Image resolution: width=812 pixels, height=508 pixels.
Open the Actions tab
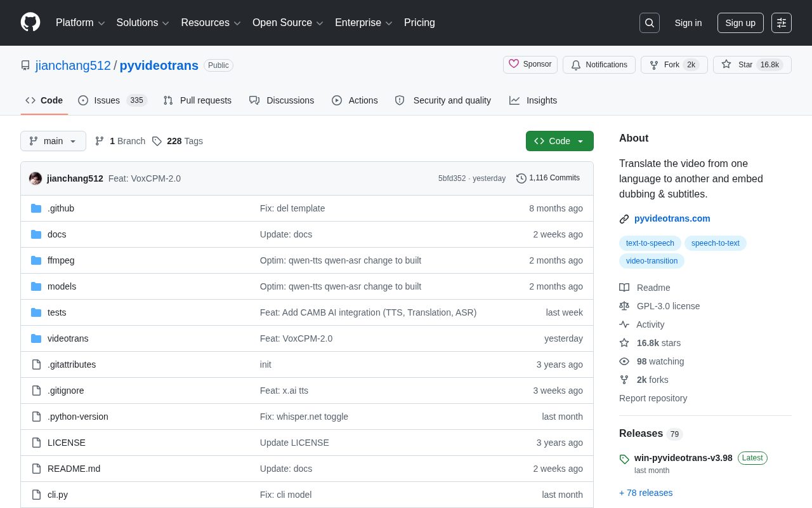[355, 100]
